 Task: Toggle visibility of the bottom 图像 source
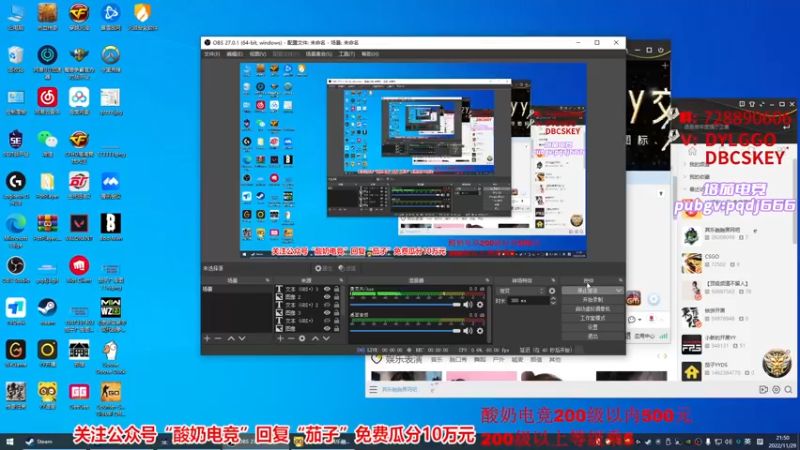tap(327, 329)
